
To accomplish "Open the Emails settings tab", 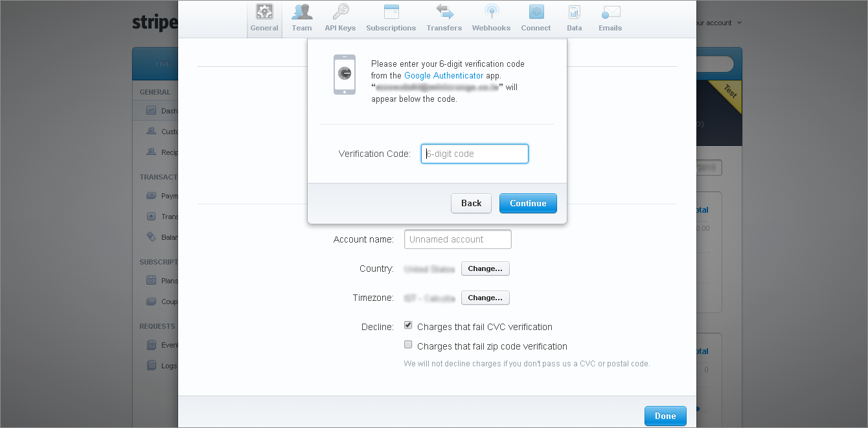I will point(610,18).
